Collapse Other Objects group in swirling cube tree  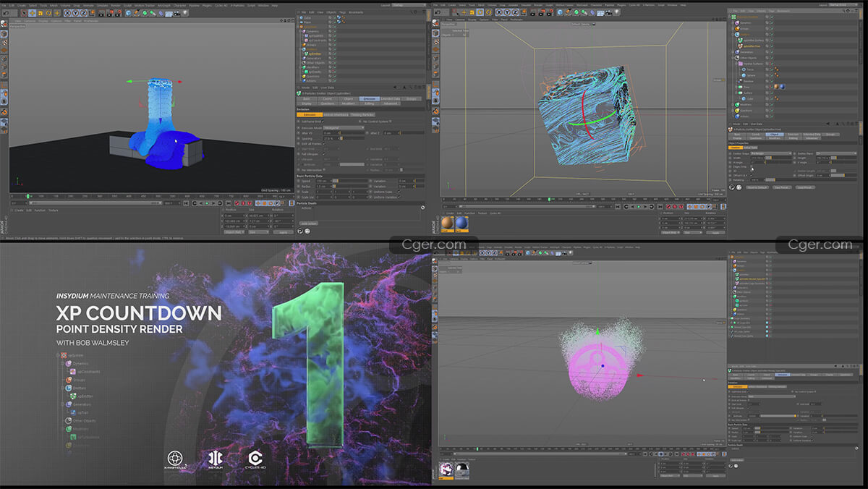point(732,58)
